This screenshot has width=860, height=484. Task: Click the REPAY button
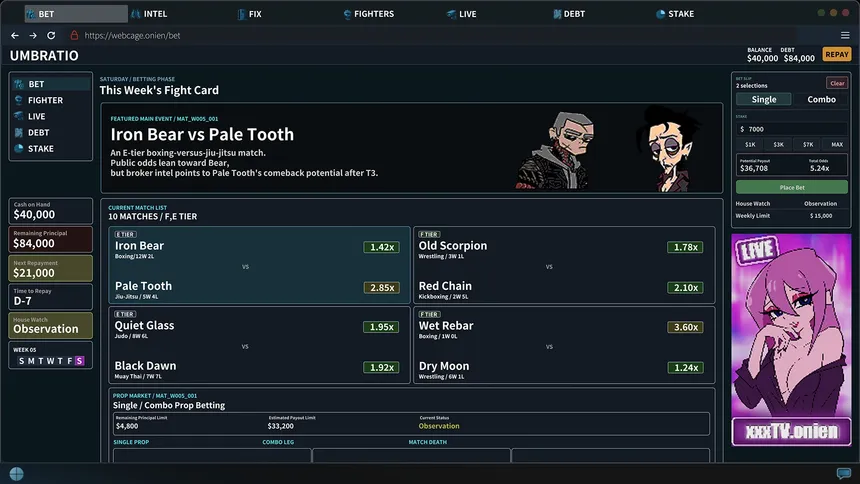(x=836, y=54)
